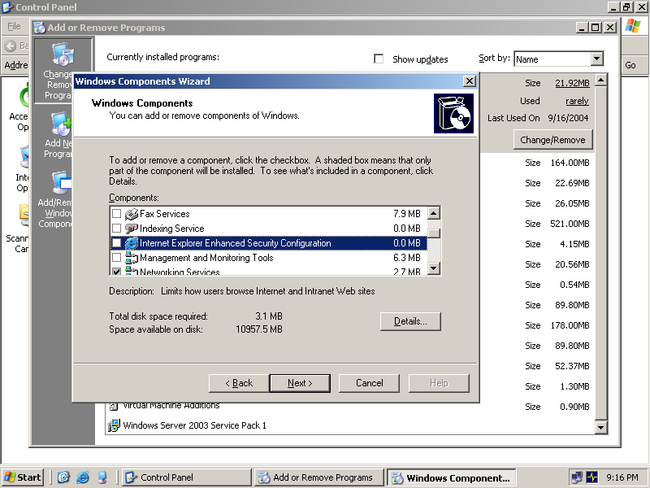Open component Details
Image resolution: width=650 pixels, height=488 pixels.
point(410,321)
